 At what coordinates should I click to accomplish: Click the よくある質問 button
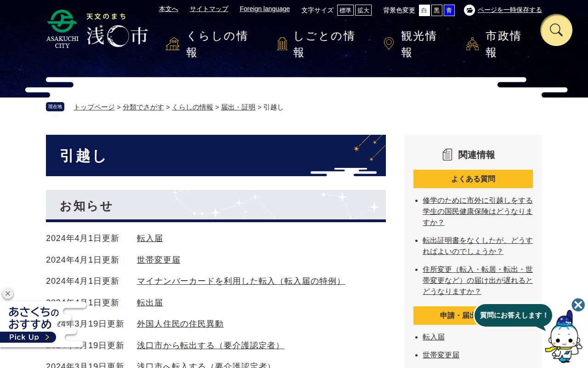[473, 179]
